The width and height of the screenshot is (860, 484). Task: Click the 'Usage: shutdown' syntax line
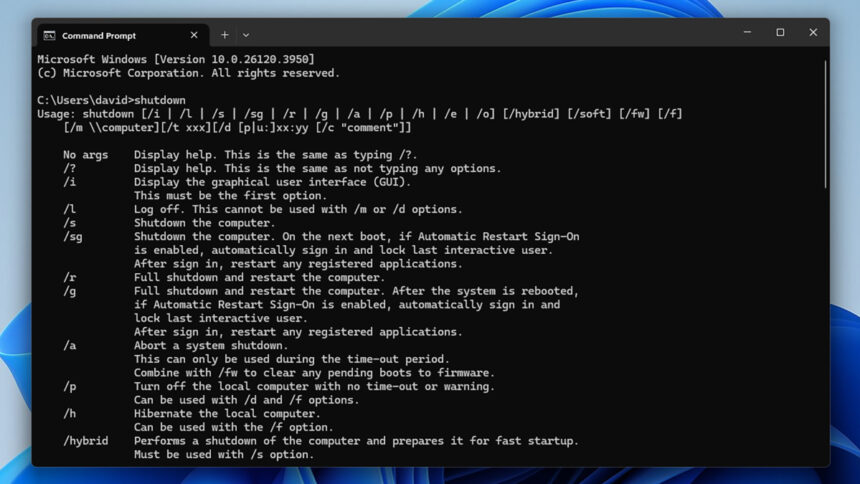360,114
